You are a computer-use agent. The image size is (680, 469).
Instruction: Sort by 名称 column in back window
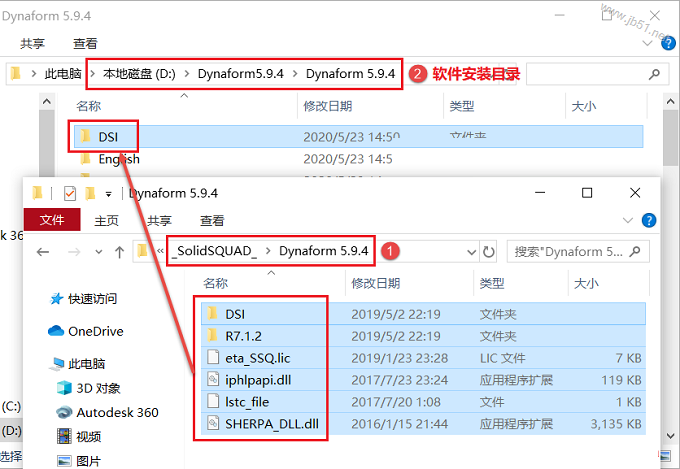click(88, 106)
